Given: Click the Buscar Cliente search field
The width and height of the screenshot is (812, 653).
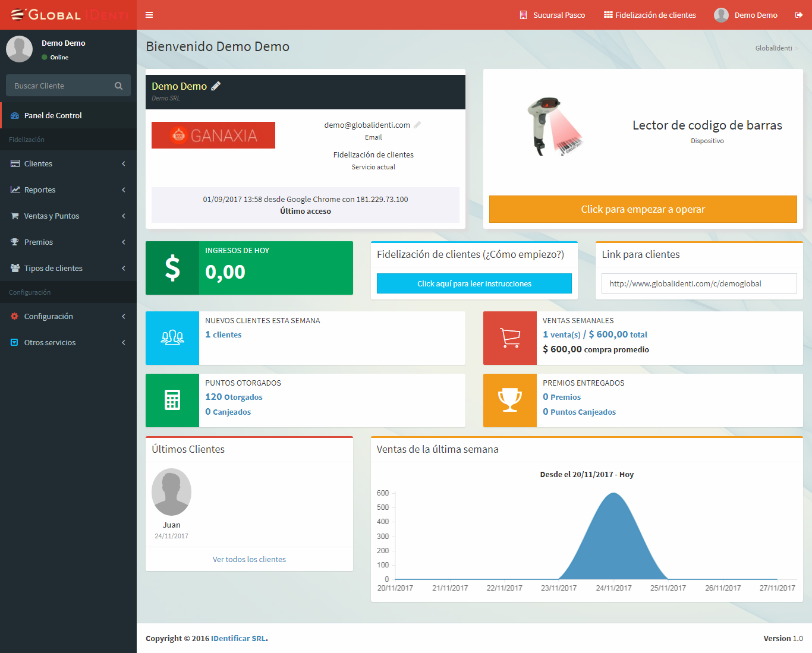Looking at the screenshot, I should click(59, 86).
